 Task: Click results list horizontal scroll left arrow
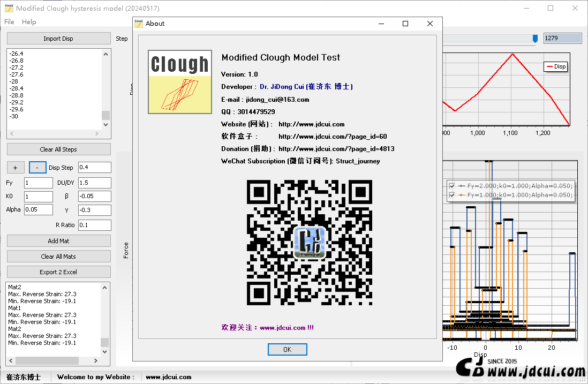11,361
